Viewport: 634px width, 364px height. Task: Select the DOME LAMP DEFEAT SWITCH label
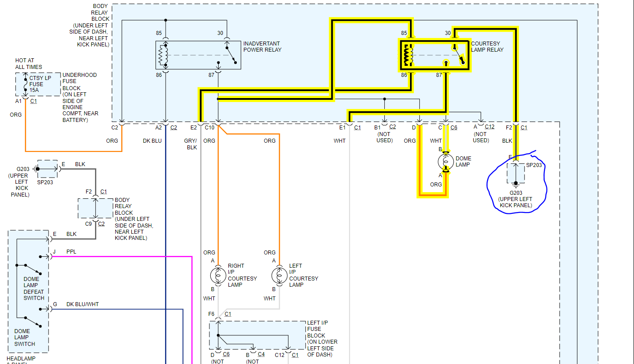34,288
